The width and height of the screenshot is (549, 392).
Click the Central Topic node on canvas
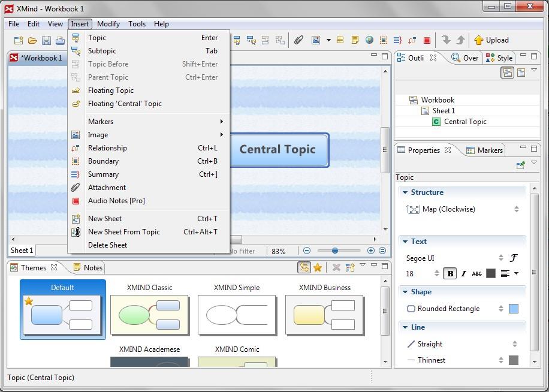(279, 149)
